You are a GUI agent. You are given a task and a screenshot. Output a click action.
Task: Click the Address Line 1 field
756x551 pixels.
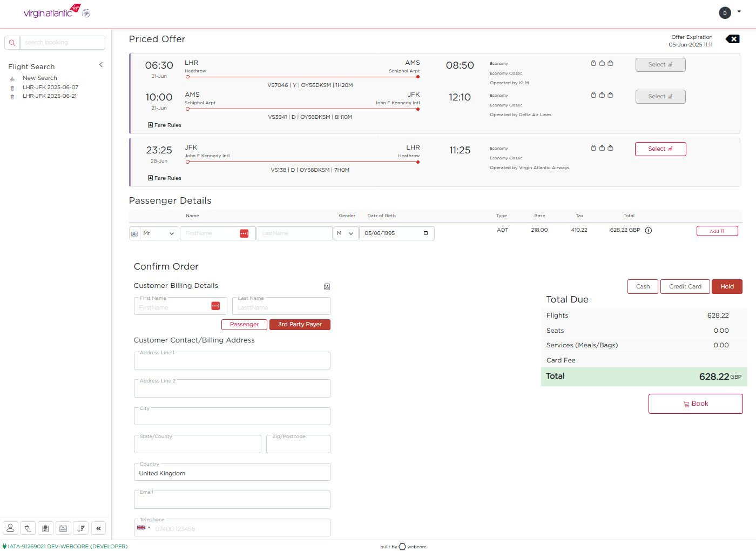(x=232, y=361)
